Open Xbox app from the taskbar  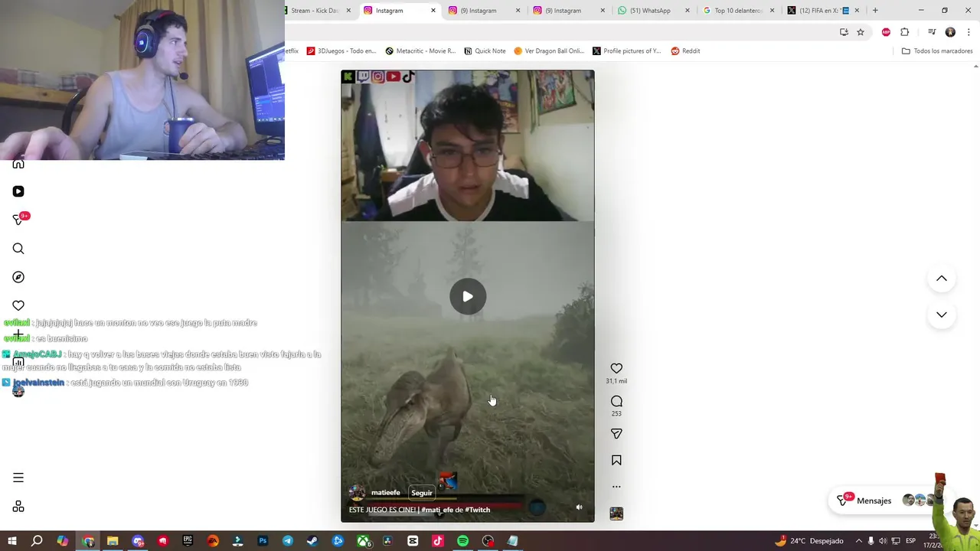click(363, 541)
